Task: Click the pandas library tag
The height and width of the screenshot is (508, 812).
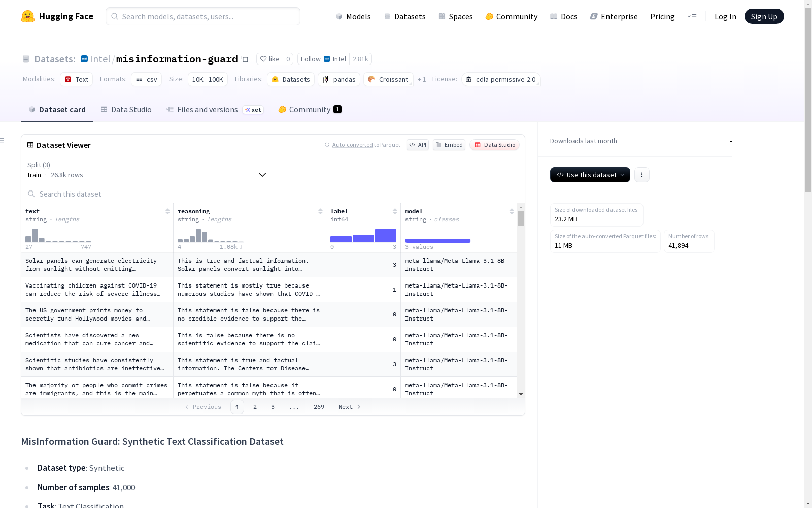Action: point(339,79)
